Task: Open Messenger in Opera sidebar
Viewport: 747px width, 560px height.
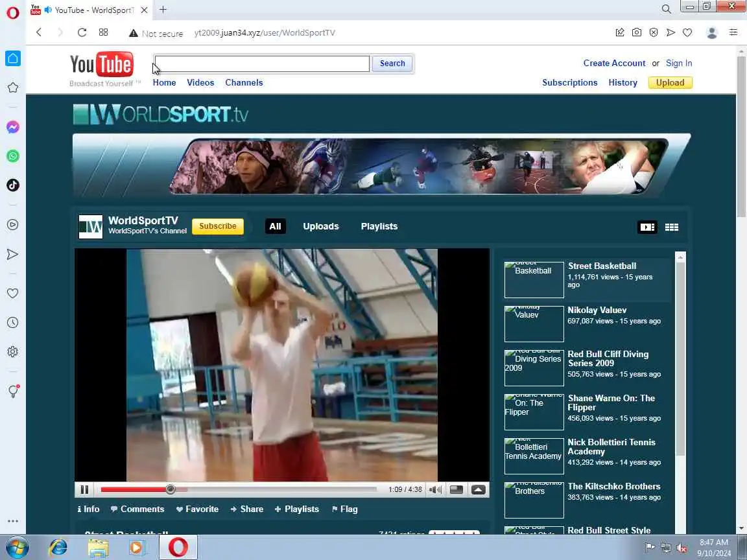Action: [x=13, y=127]
